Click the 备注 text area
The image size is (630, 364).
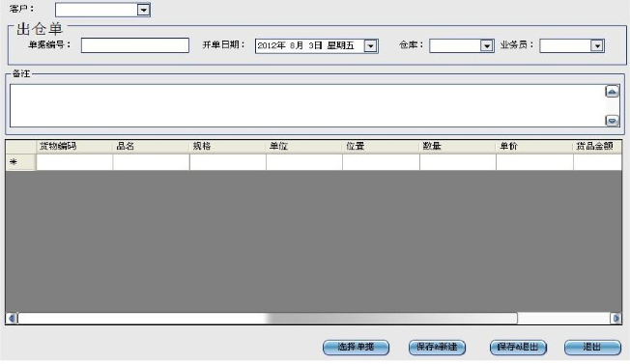[x=307, y=105]
